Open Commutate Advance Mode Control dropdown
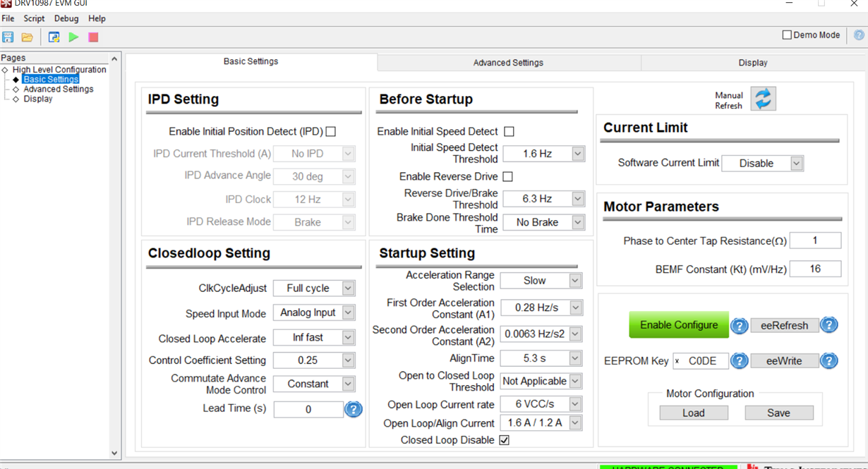The width and height of the screenshot is (868, 469). 314,384
